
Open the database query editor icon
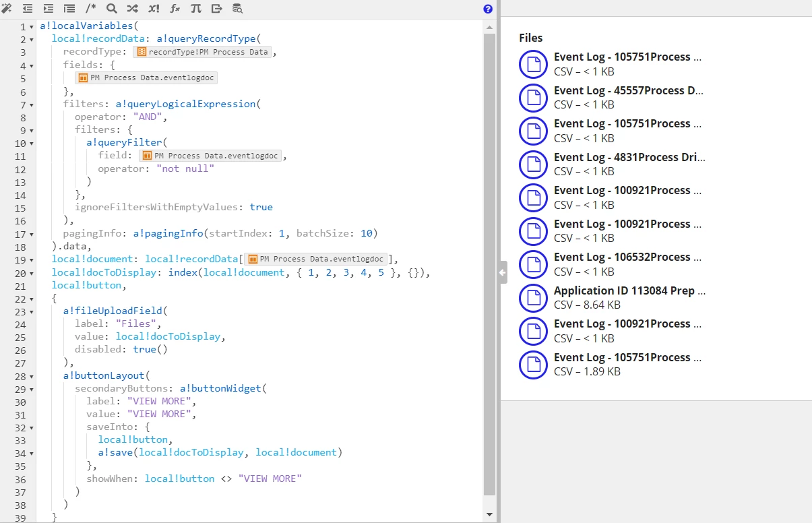(237, 9)
